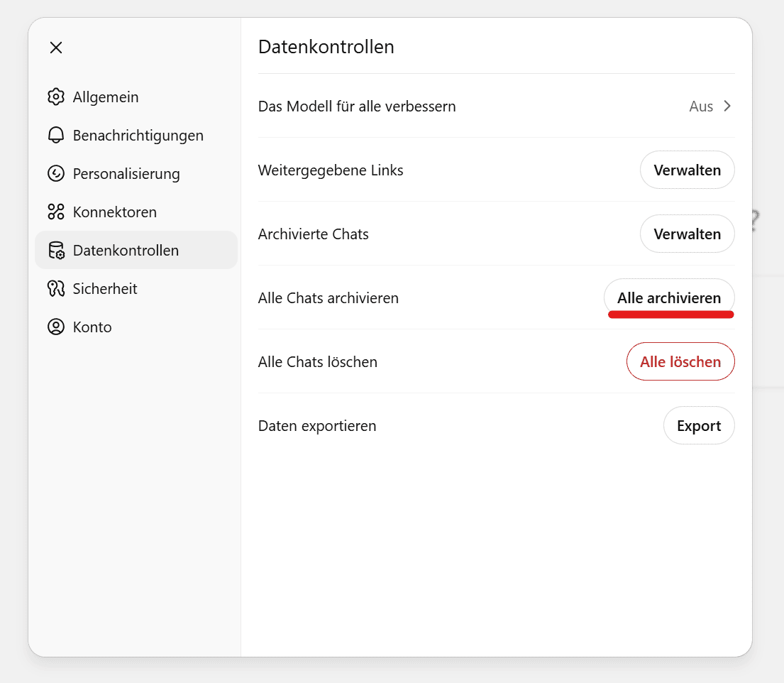Click the Konnektoren icon in the sidebar
Screen dimensions: 784x683
coord(56,212)
